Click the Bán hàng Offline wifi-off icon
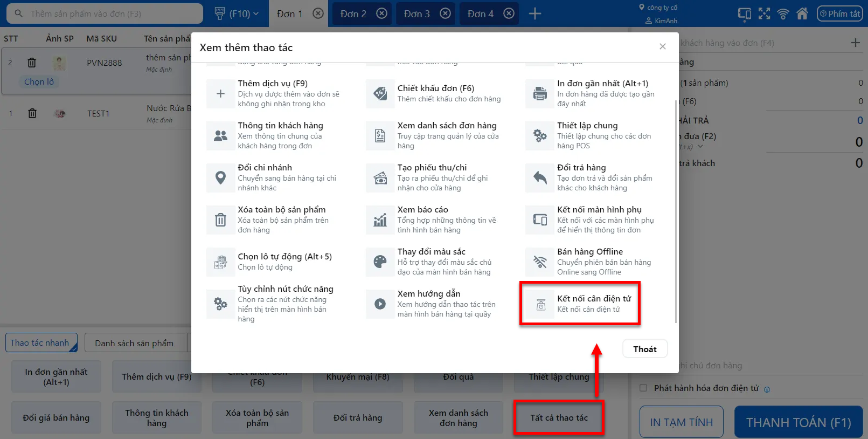The height and width of the screenshot is (439, 868). point(539,262)
